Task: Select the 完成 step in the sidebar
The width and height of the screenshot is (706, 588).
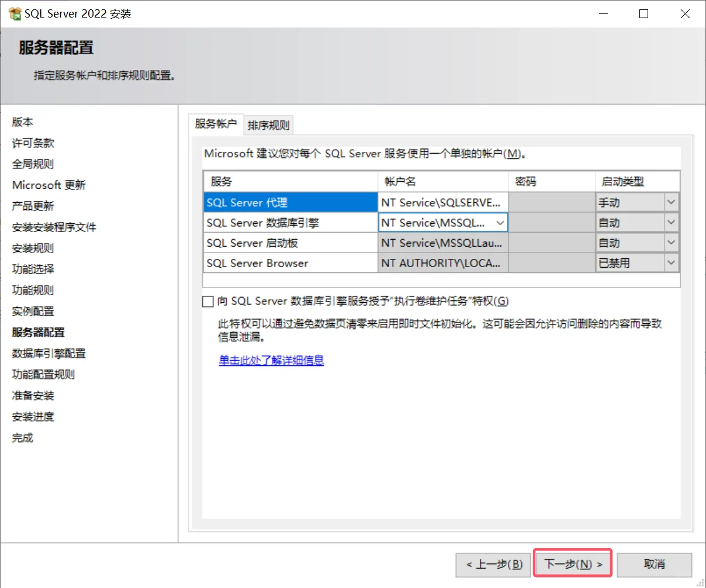Action: [22, 437]
